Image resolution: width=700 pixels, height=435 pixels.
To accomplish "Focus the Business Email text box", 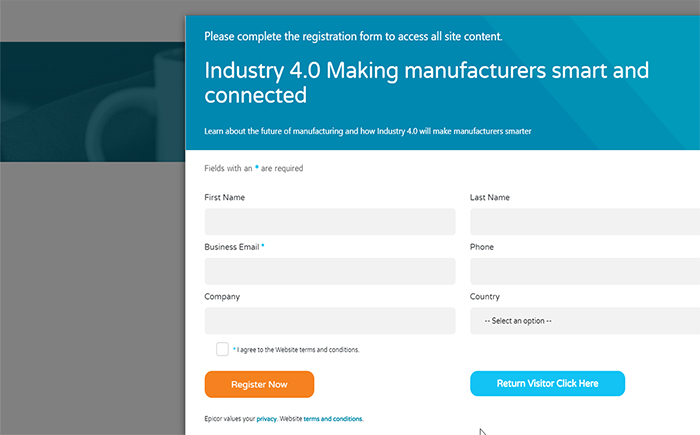I will click(330, 271).
